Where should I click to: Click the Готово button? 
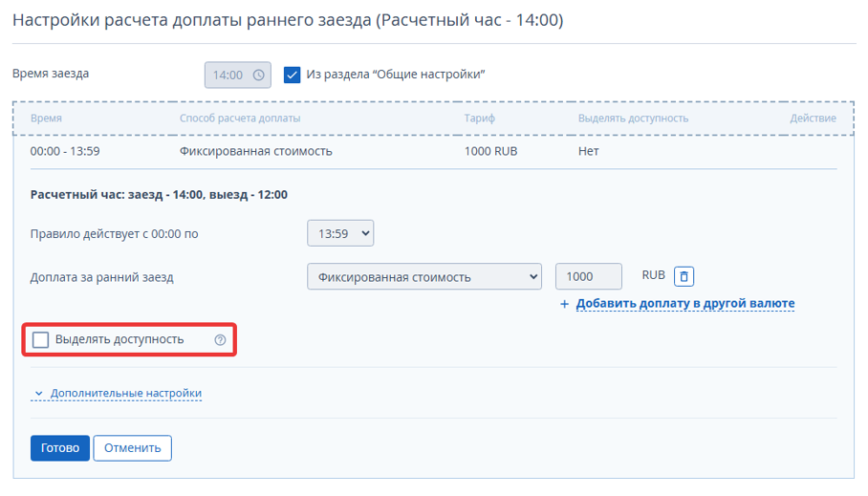pos(60,448)
